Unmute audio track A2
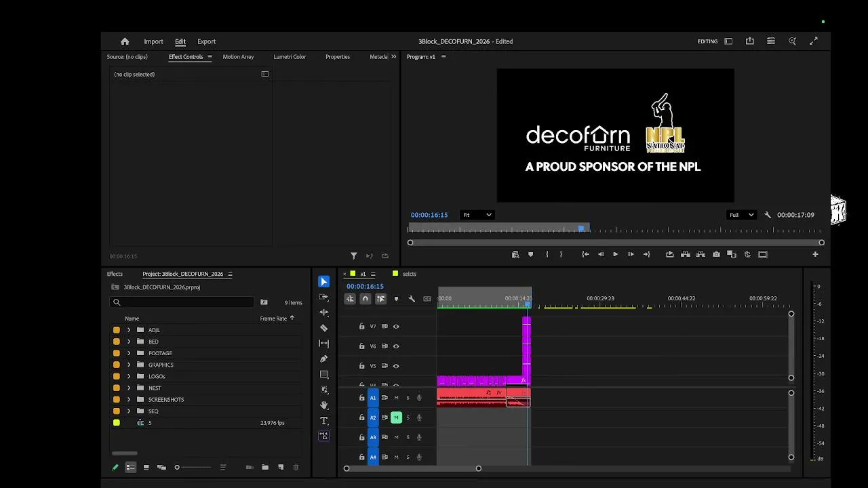868x488 pixels. (x=396, y=418)
